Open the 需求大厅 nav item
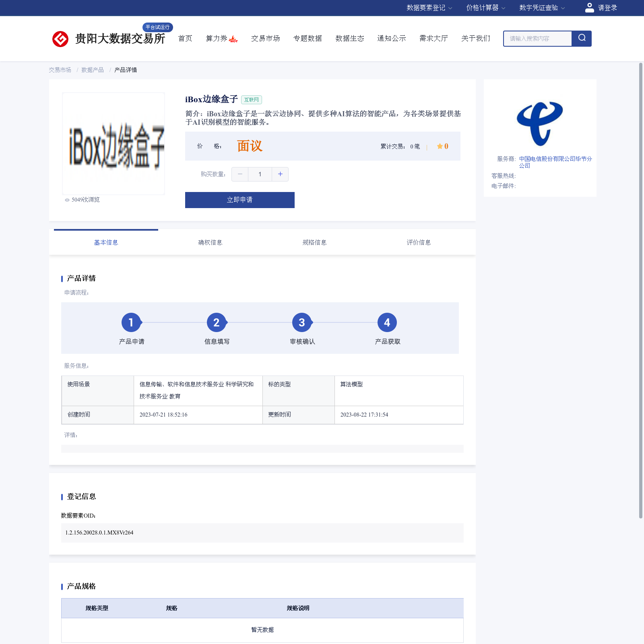This screenshot has height=644, width=644. (x=433, y=38)
